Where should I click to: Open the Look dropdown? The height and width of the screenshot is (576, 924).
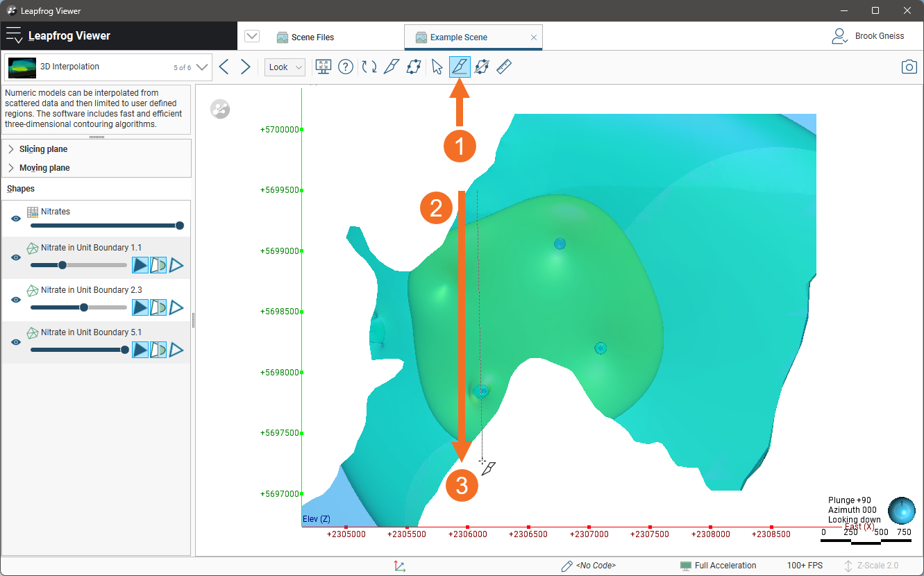pyautogui.click(x=285, y=67)
